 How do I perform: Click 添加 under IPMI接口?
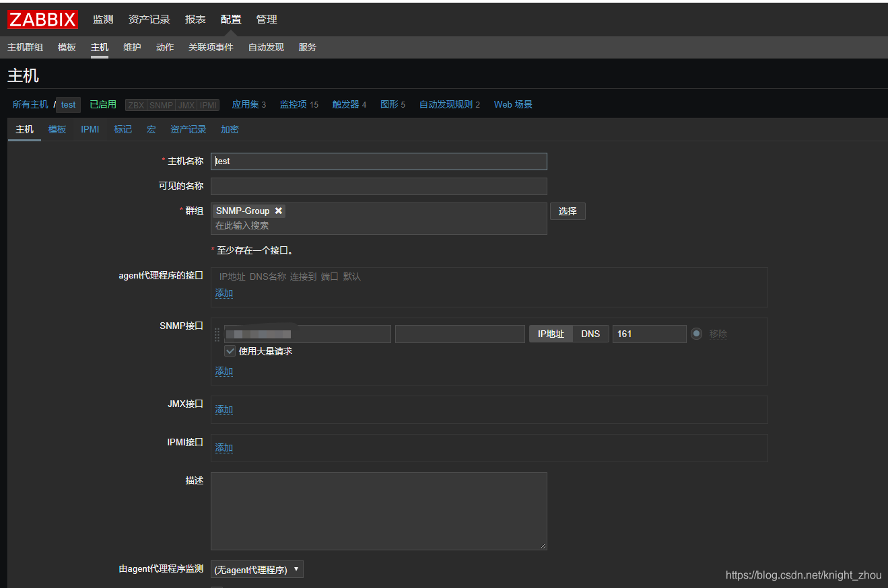[x=224, y=448]
